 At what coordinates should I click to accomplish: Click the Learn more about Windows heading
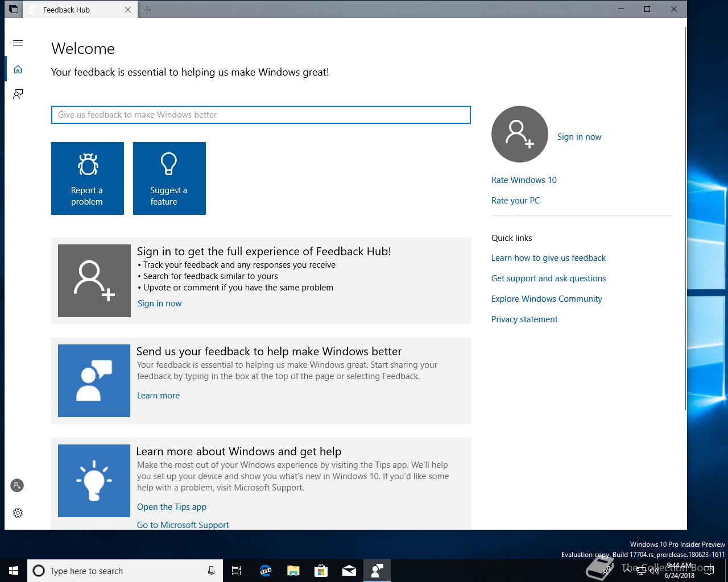[x=239, y=451]
